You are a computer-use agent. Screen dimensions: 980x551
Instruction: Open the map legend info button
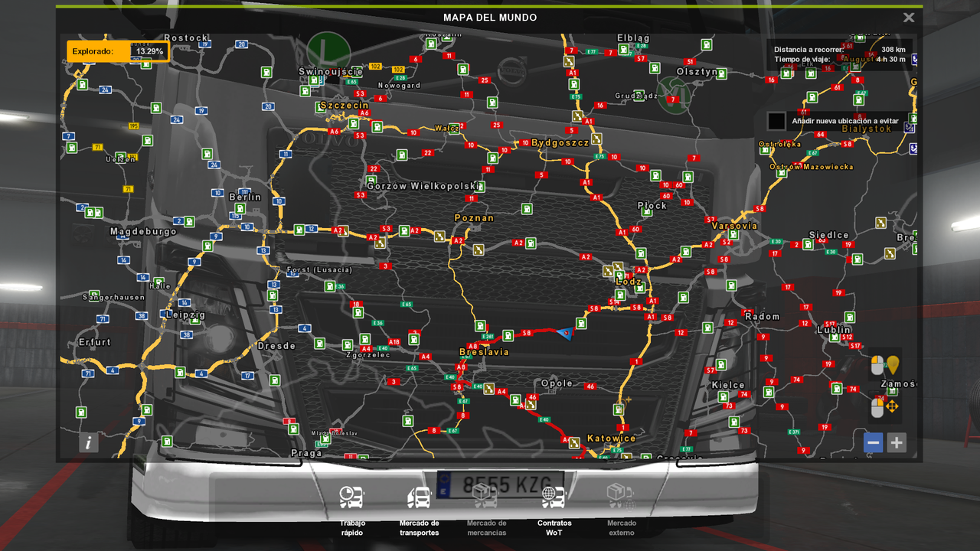(89, 442)
